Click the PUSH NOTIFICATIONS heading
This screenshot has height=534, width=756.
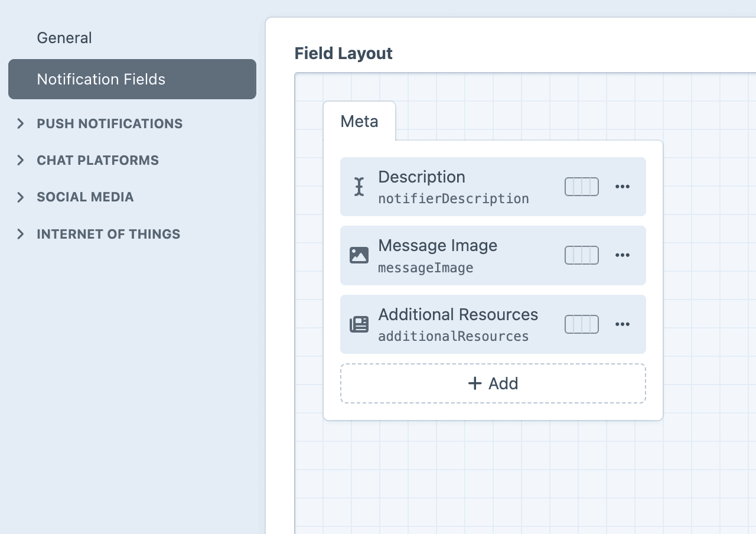click(110, 123)
